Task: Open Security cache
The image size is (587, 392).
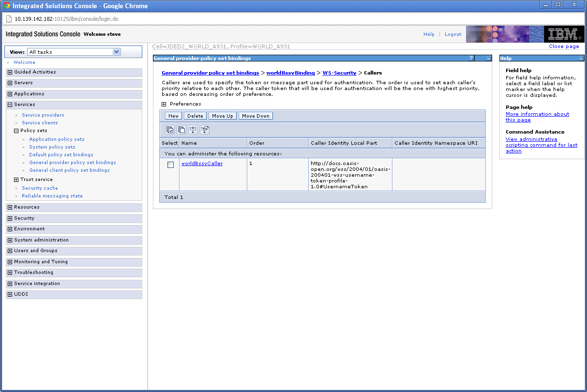Action: (40, 188)
